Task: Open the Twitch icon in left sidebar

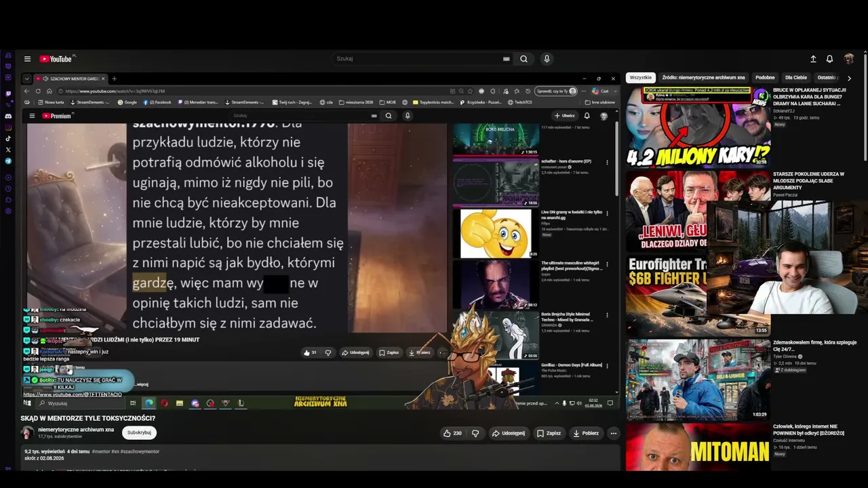Action: pyautogui.click(x=8, y=94)
